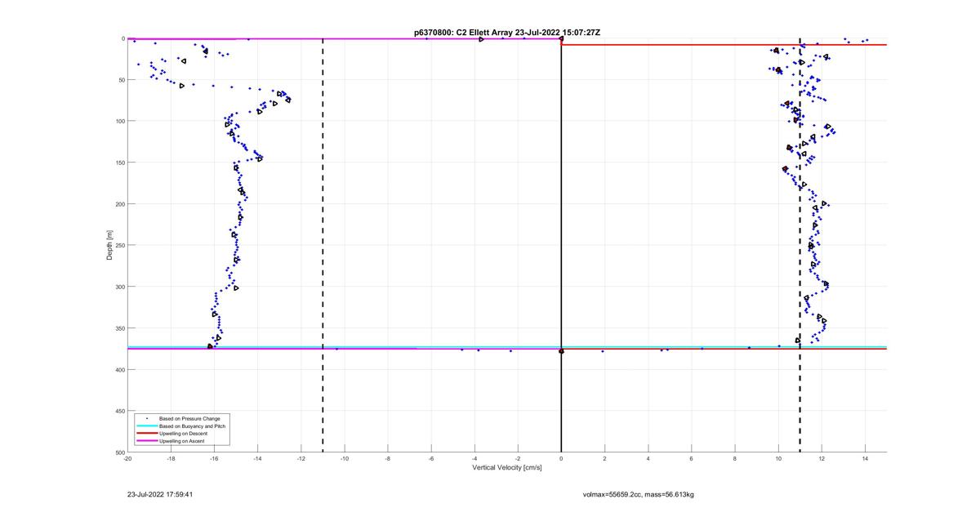
Task: Click the depth-axis tick label '450'
Action: click(x=119, y=411)
